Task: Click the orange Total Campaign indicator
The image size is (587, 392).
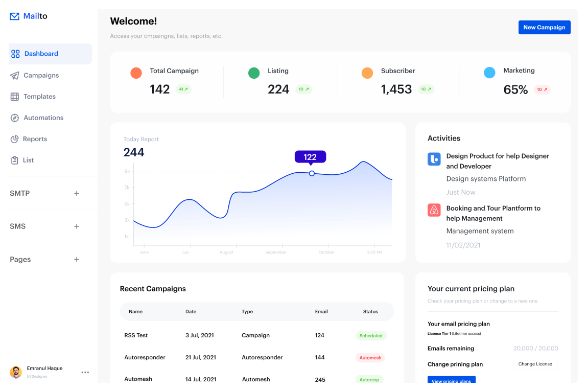Action: (x=136, y=73)
